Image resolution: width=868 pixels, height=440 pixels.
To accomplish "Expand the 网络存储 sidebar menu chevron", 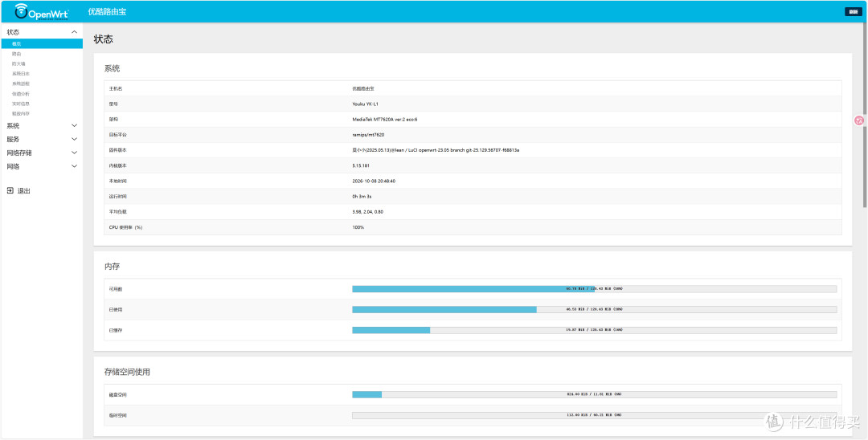I will [x=75, y=153].
